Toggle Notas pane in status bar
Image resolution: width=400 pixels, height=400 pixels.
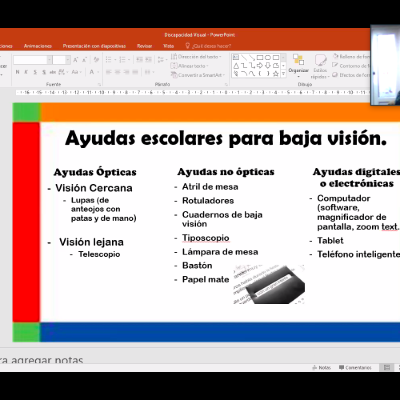[x=322, y=367]
